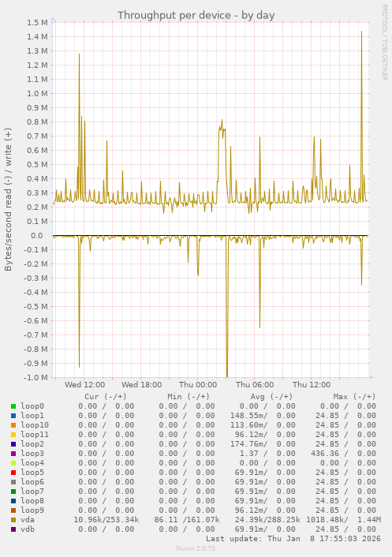392x557 pixels.
Task: Click the vda minimum value '86.11 /161.07k'
Action: (187, 520)
